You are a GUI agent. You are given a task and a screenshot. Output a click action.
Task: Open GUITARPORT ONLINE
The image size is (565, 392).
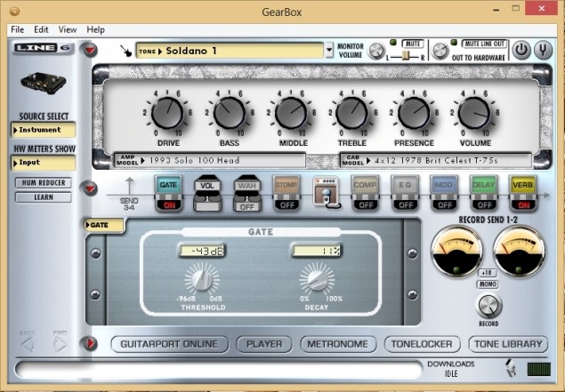tap(169, 345)
